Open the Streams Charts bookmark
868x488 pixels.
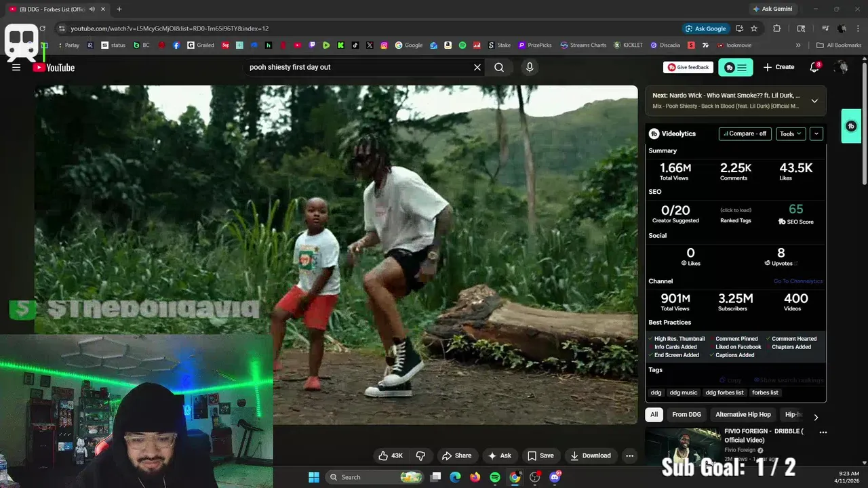583,45
